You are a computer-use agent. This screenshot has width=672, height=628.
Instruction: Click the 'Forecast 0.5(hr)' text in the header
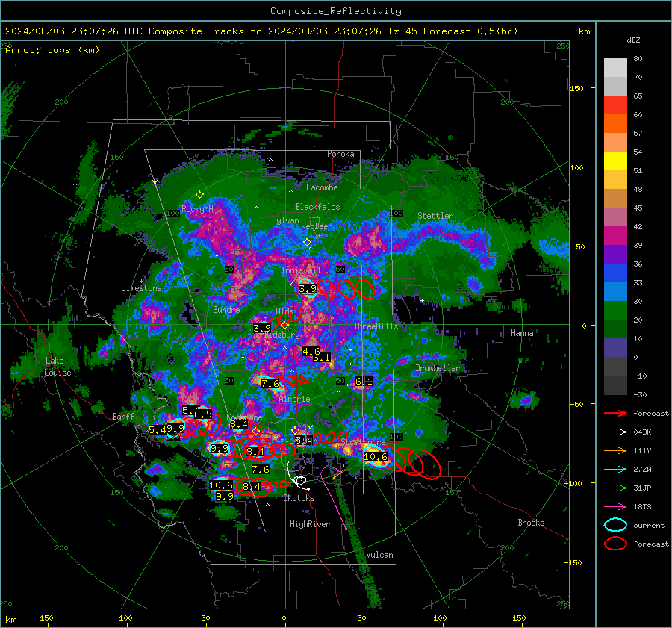470,31
